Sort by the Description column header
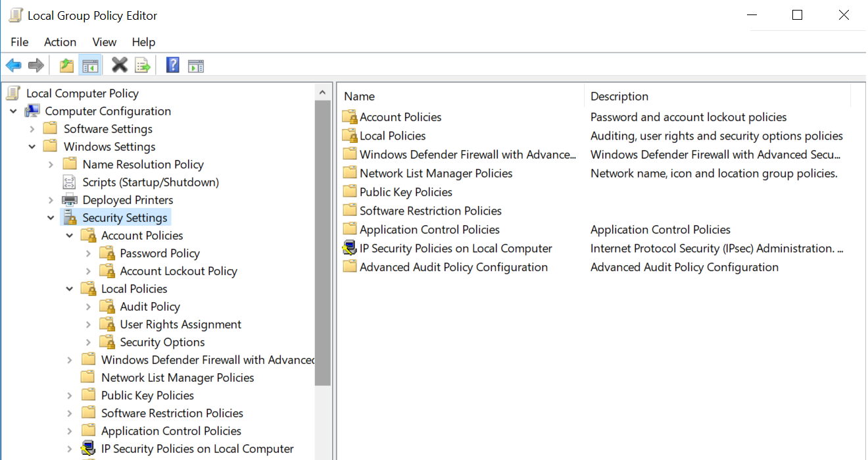 pos(717,96)
